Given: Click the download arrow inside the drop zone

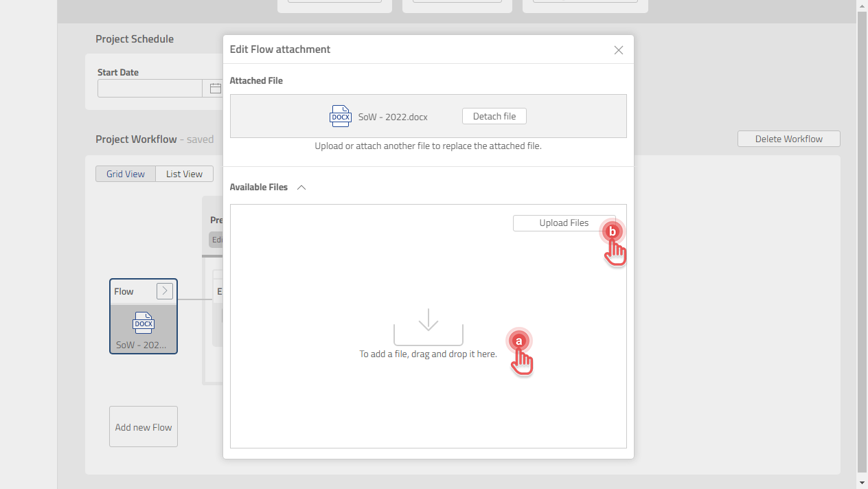Looking at the screenshot, I should (x=428, y=321).
